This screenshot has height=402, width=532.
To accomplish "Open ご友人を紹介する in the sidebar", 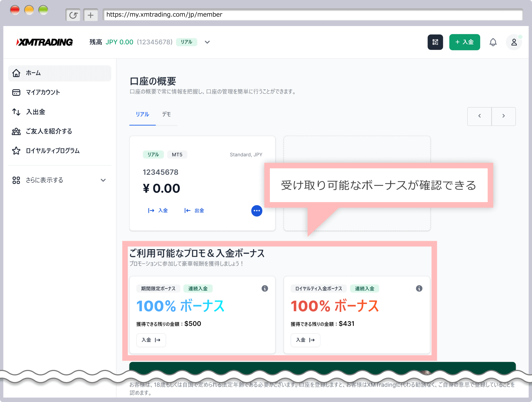I will (60, 131).
